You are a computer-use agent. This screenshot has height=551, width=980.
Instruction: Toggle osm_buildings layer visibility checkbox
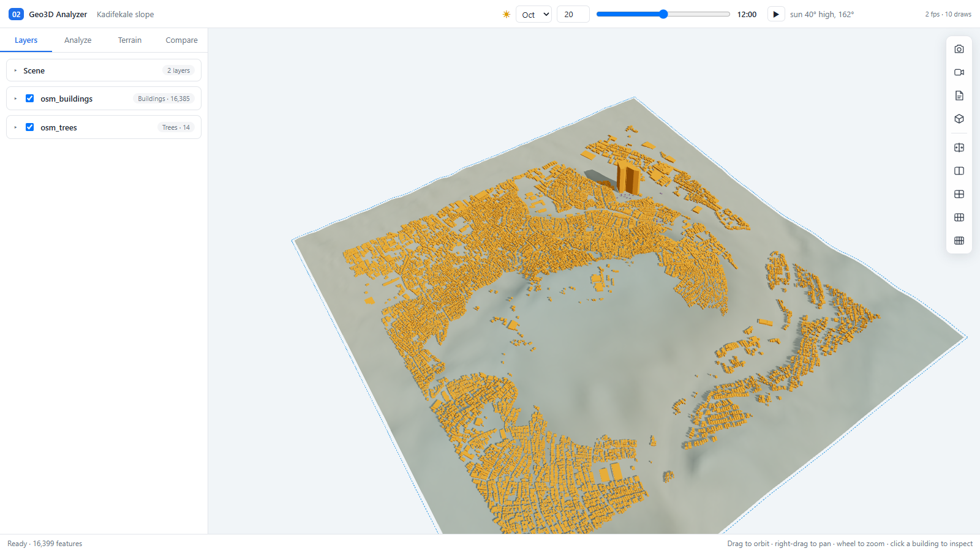pyautogui.click(x=29, y=98)
